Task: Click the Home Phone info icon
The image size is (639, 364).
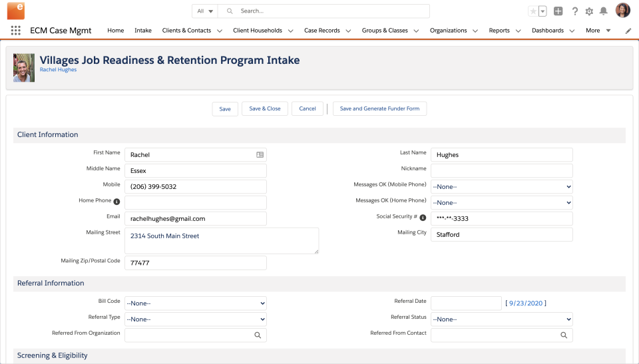Action: click(x=116, y=201)
